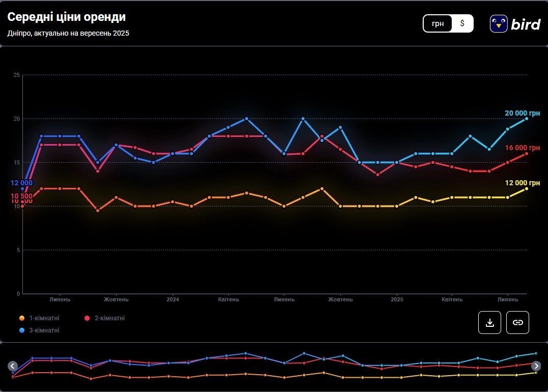Viewport: 548px width, 392px height.
Task: Toggle 1-кімнатні series in legend
Action: pos(44,318)
